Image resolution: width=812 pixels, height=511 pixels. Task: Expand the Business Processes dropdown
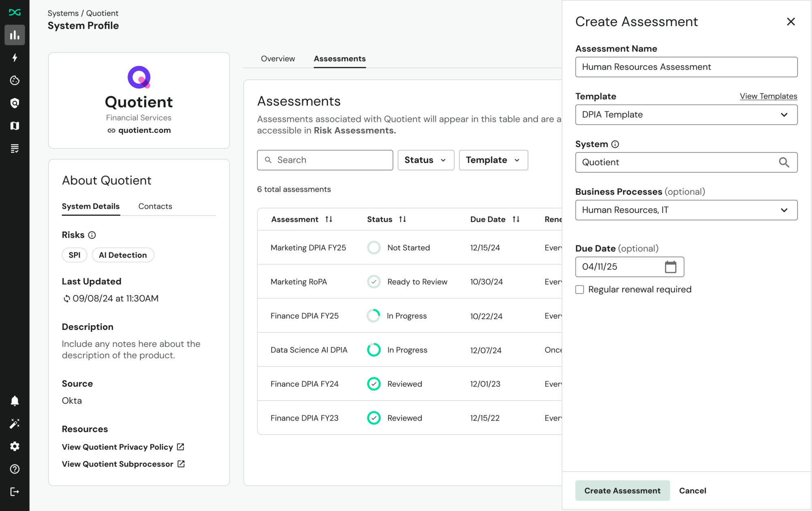pos(686,210)
